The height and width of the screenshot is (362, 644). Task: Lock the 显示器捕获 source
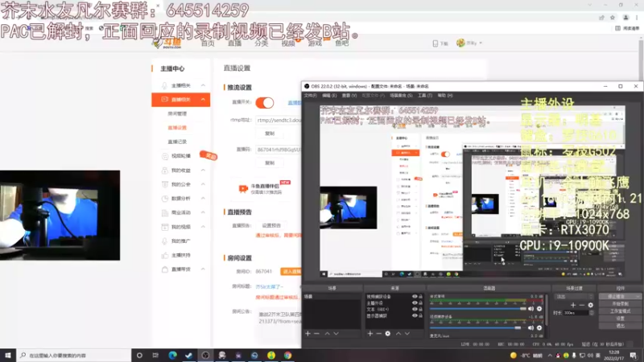(420, 315)
